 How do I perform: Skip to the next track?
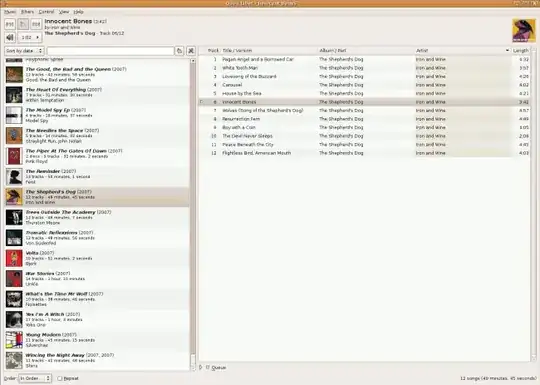click(36, 24)
